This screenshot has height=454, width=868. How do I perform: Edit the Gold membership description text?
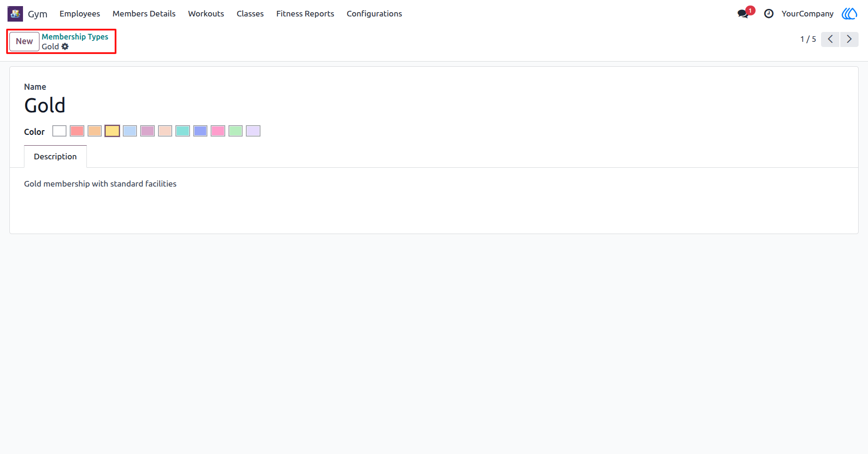pos(101,184)
